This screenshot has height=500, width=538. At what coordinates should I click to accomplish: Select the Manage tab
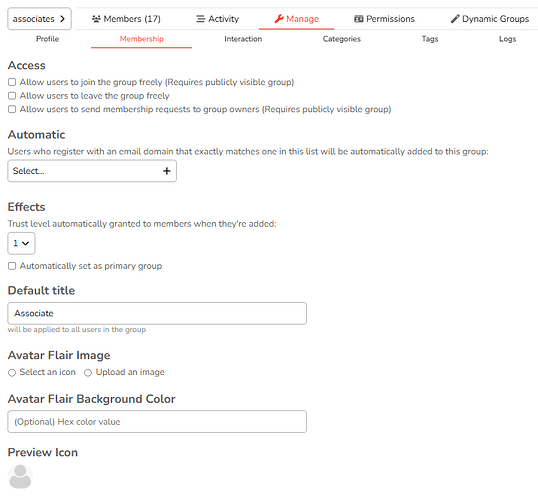pos(296,19)
